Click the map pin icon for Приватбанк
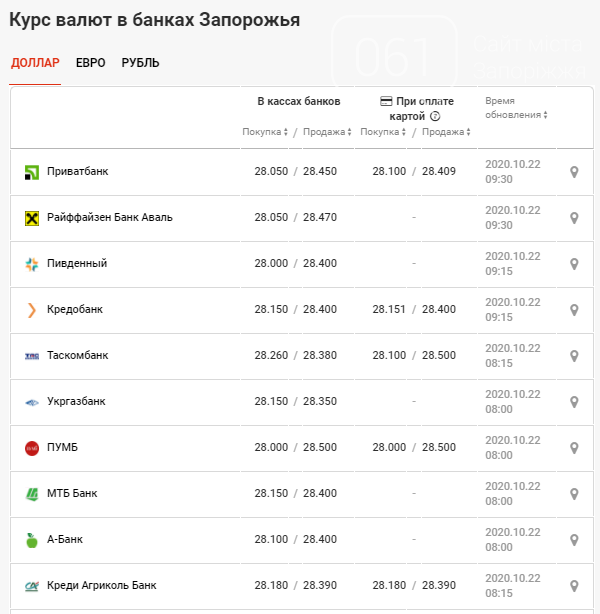 (574, 172)
